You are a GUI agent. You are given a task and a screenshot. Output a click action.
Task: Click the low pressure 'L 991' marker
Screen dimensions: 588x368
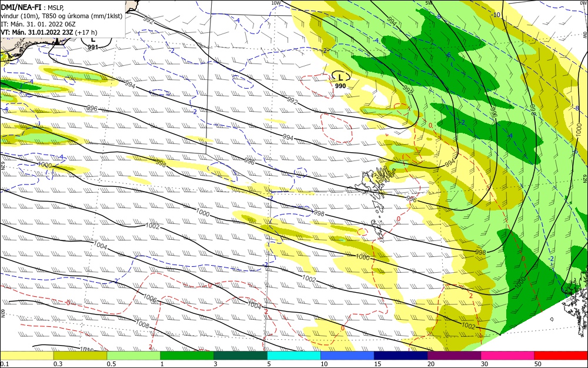(x=93, y=44)
